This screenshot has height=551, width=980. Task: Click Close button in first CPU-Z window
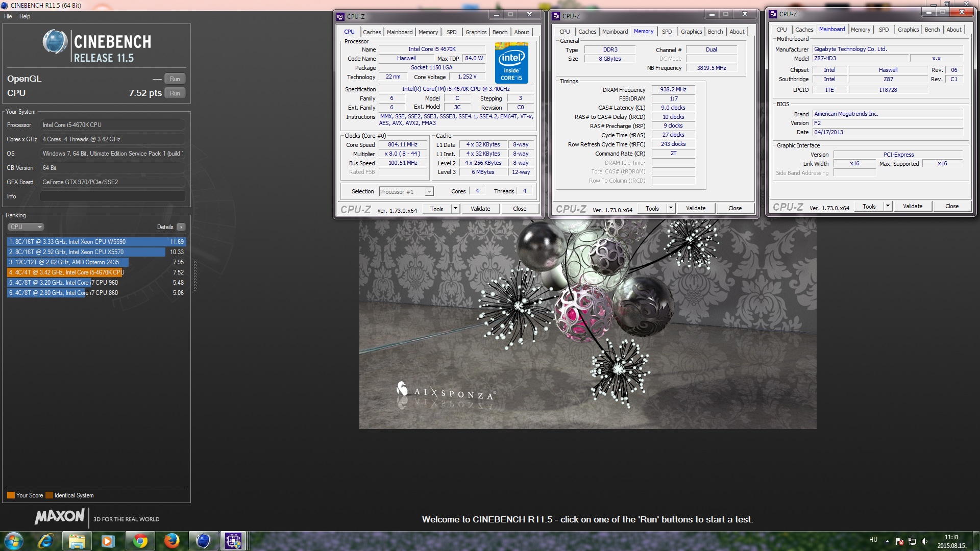(520, 209)
